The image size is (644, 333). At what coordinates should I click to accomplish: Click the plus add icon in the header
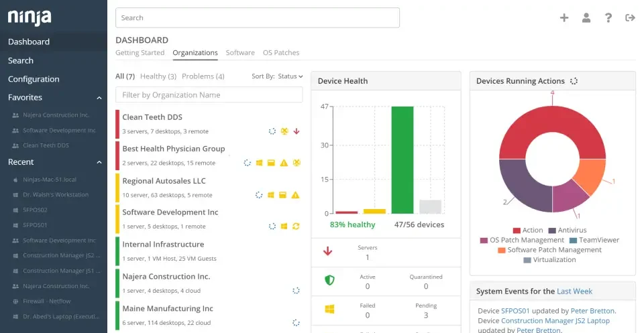[564, 17]
